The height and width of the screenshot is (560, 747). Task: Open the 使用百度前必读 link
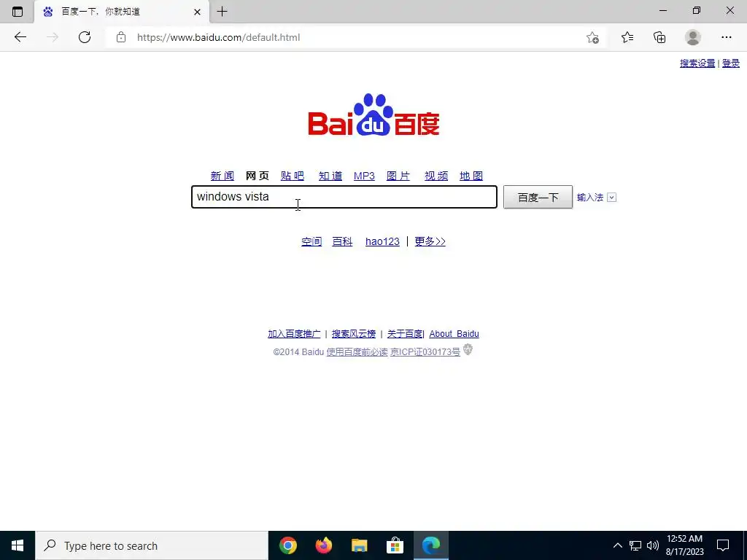(357, 352)
